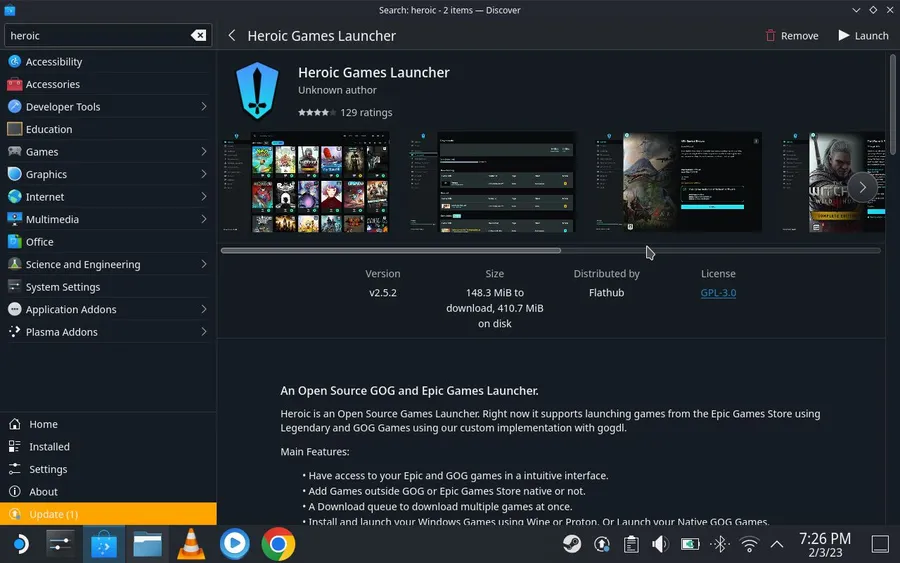
Task: Open the About page
Action: [x=108, y=492]
